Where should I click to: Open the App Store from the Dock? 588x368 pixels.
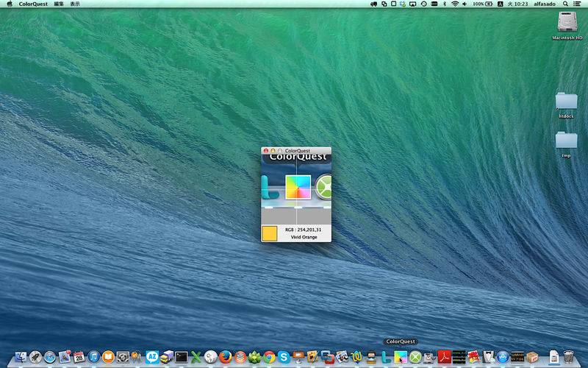503,357
